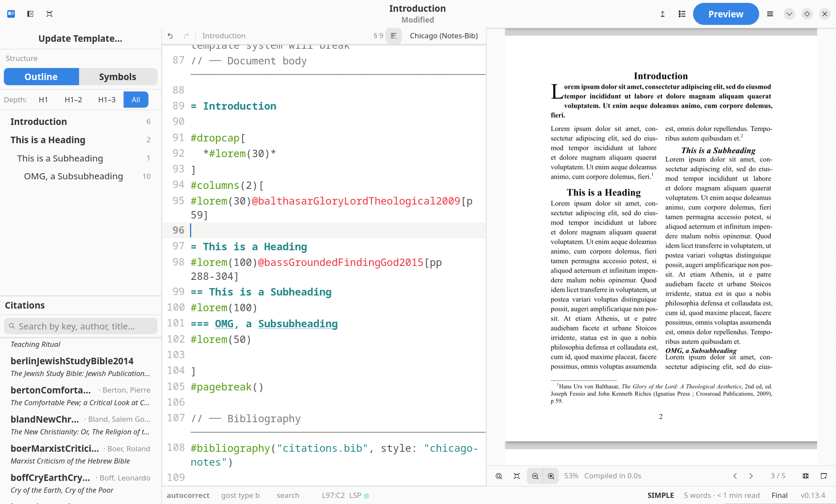Jump to Introduction in the outline
836x504 pixels.
pyautogui.click(x=81, y=121)
